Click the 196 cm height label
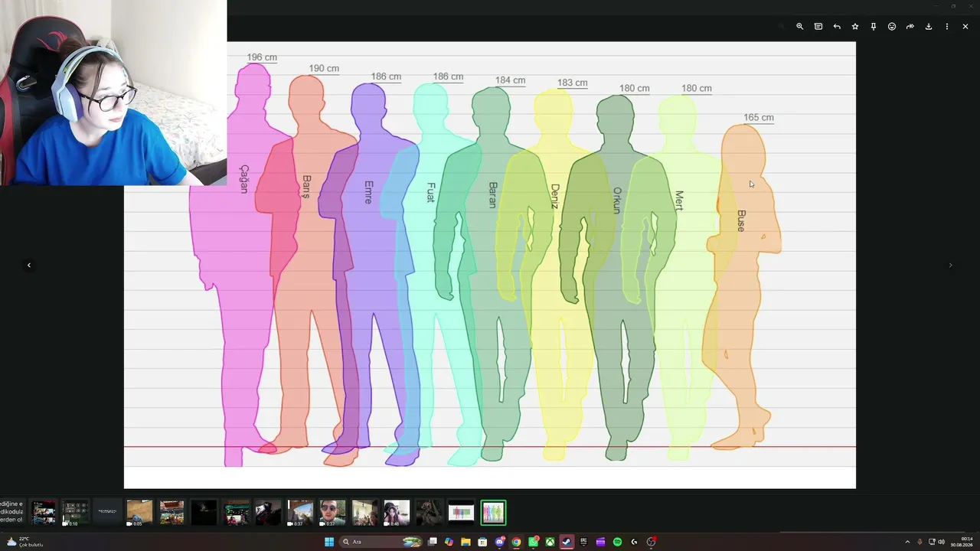Screen dimensions: 980x551 (262, 57)
